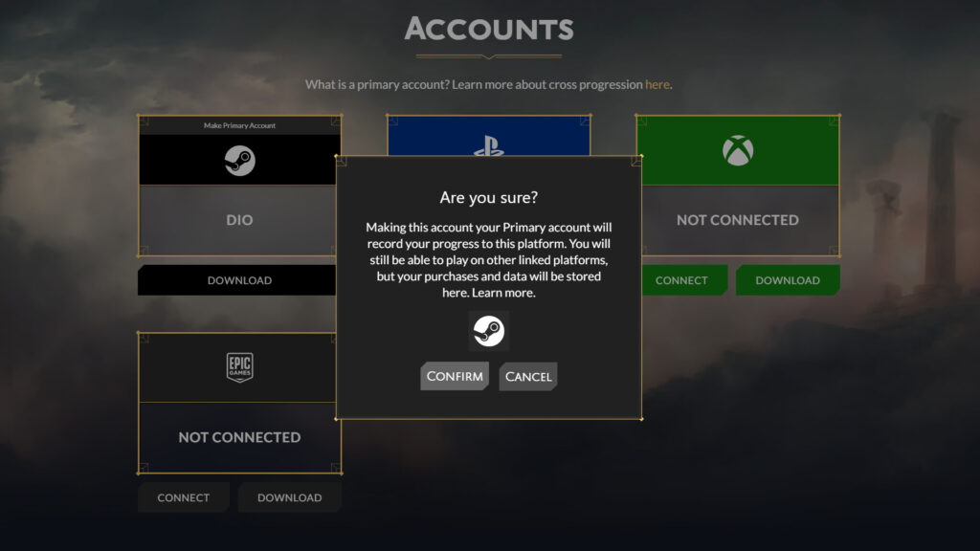Viewport: 980px width, 551px height.
Task: Confirm making Steam your primary account
Action: click(x=455, y=376)
